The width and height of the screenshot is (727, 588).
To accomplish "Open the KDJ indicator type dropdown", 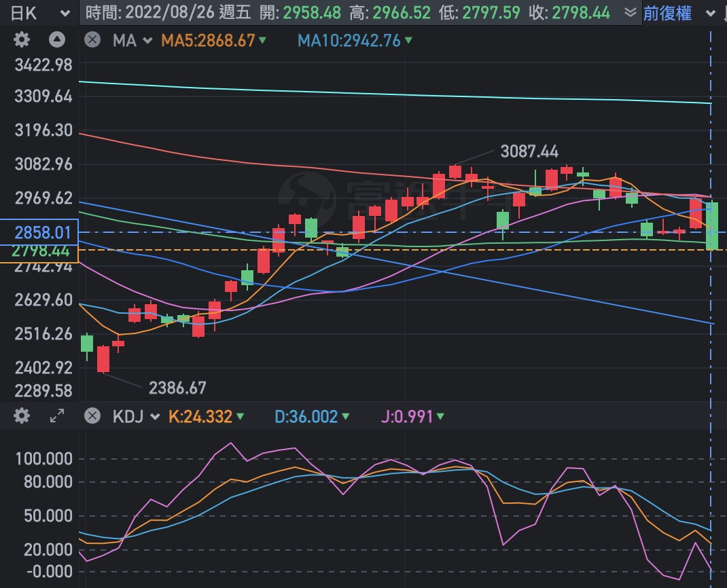I will pos(137,416).
